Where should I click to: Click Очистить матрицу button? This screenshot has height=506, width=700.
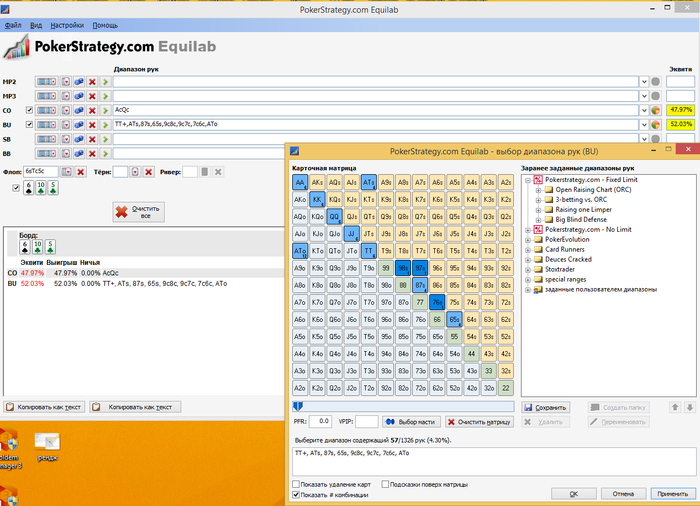coord(479,422)
